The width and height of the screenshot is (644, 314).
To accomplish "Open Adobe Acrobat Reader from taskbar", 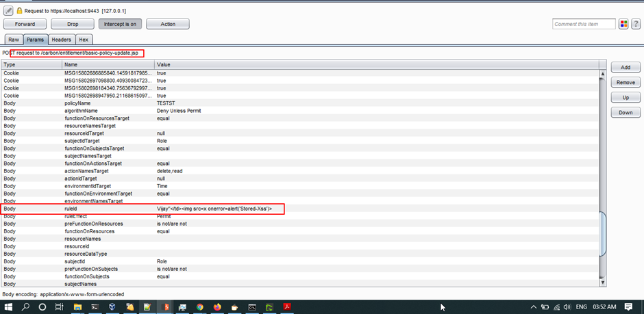I will coord(287,306).
